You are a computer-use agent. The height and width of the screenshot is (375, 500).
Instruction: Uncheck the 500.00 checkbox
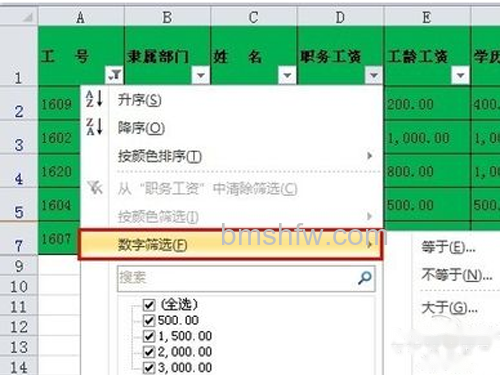click(x=149, y=320)
